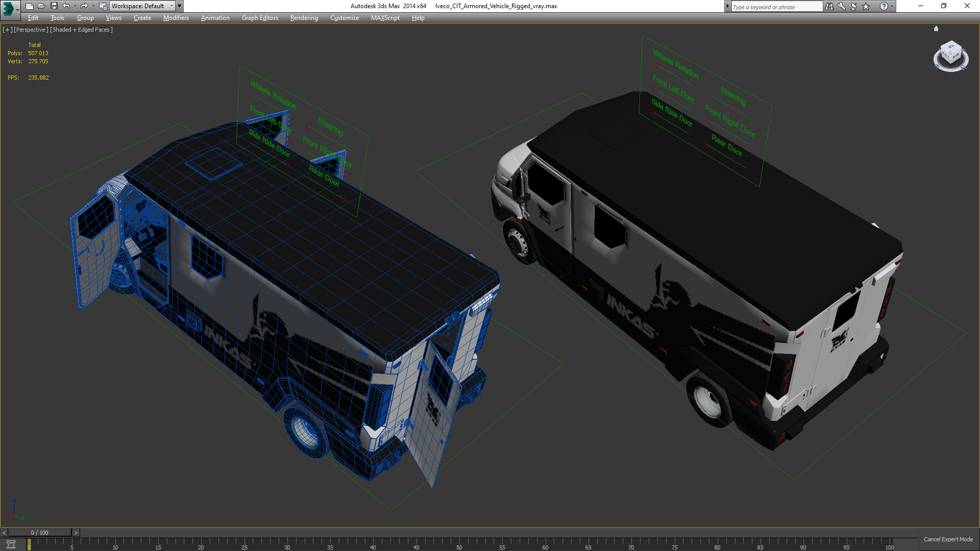Open the Tools menu

coord(57,18)
